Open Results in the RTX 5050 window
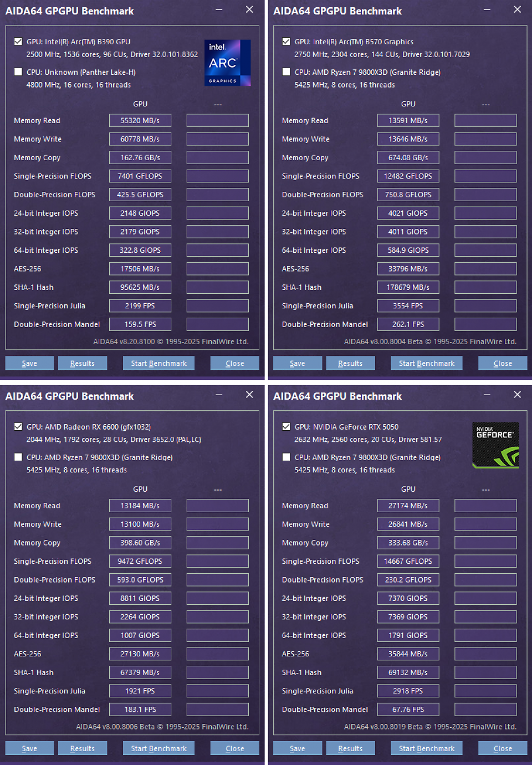The width and height of the screenshot is (532, 765). point(350,748)
